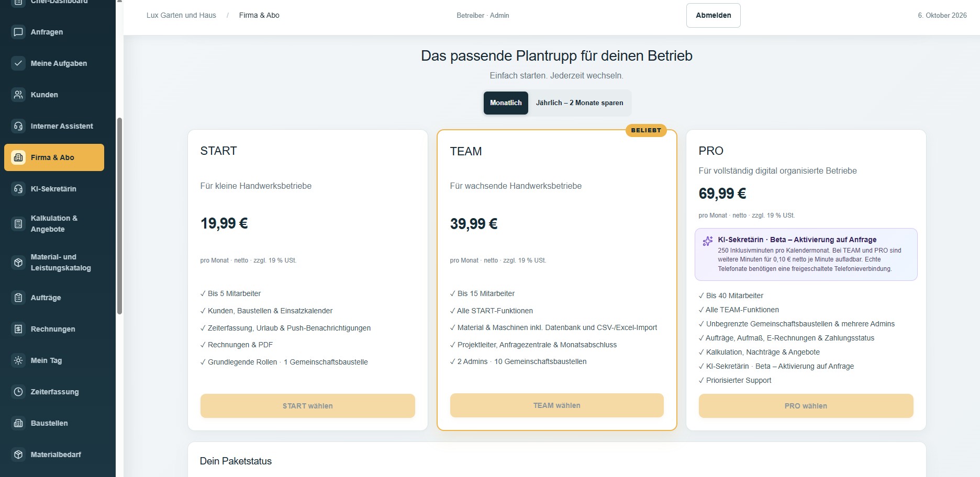Open Zeiterfassung page

click(x=54, y=392)
